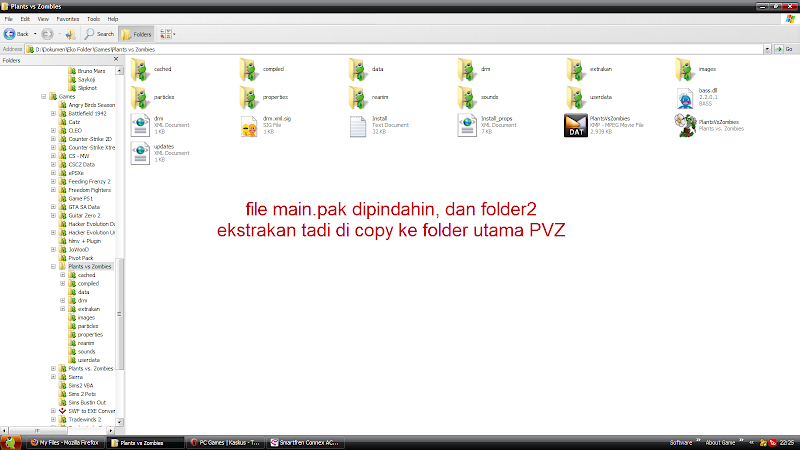Go up one folder level
The image size is (800, 450).
click(x=70, y=34)
